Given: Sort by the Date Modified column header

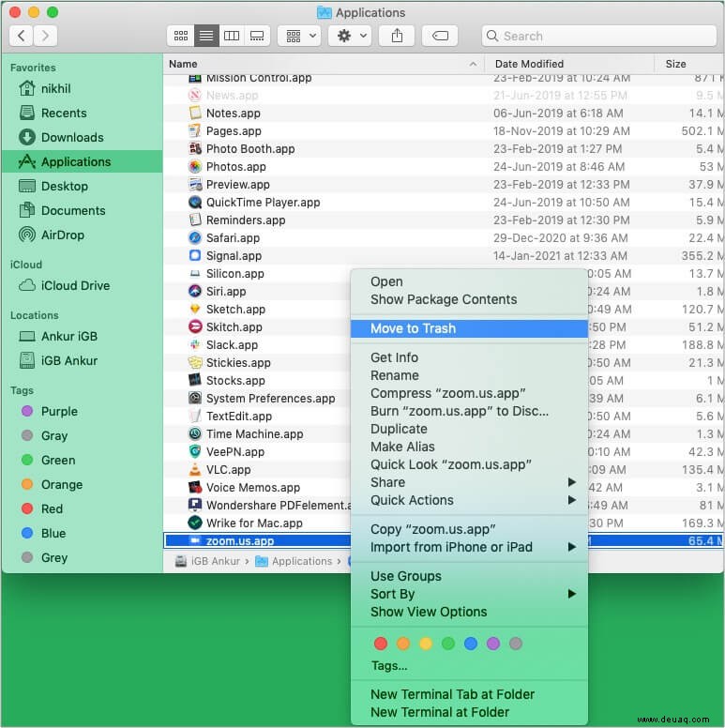Looking at the screenshot, I should (569, 64).
